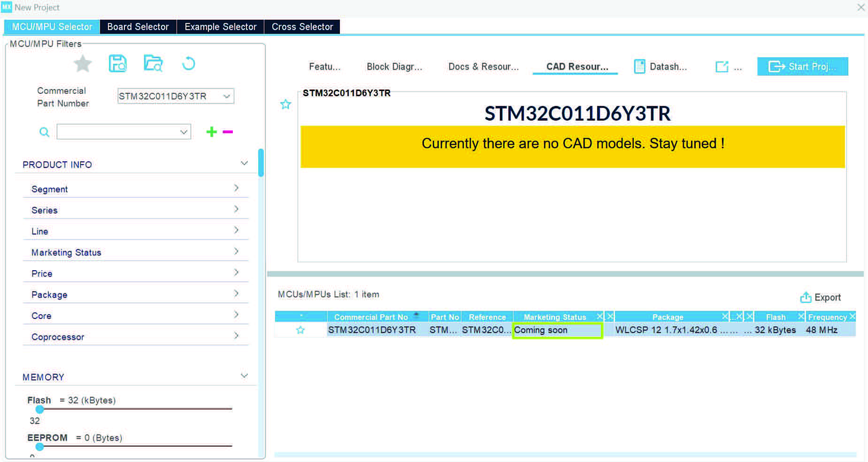Save the current search via the disk icon
The width and height of the screenshot is (868, 462).
(x=117, y=63)
